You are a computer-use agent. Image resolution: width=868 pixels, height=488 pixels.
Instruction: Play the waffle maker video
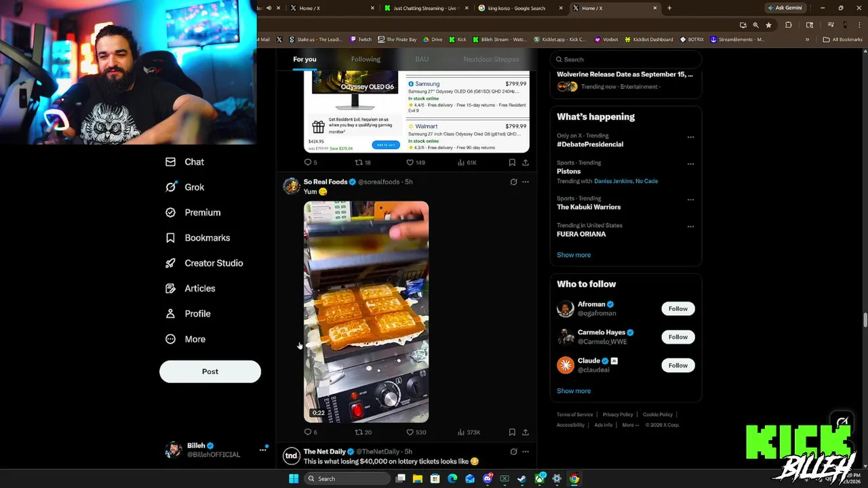click(x=366, y=312)
